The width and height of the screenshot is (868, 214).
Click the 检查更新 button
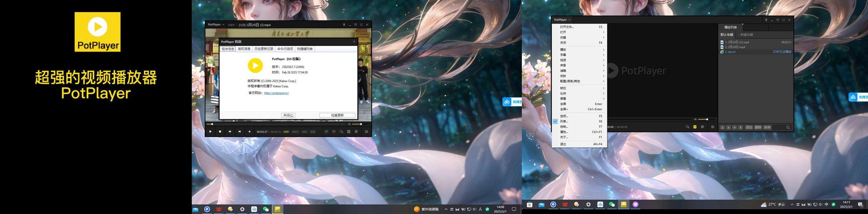(338, 115)
